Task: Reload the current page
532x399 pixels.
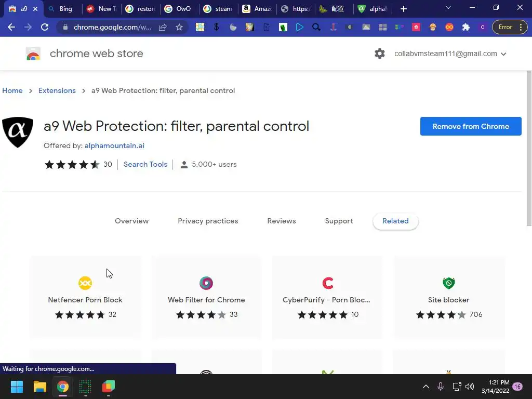Action: click(45, 27)
